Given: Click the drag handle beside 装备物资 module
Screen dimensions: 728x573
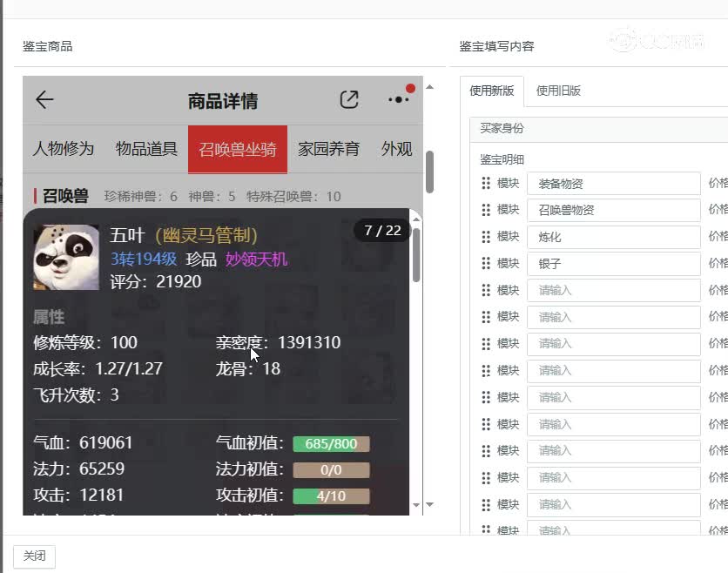Looking at the screenshot, I should 484,183.
